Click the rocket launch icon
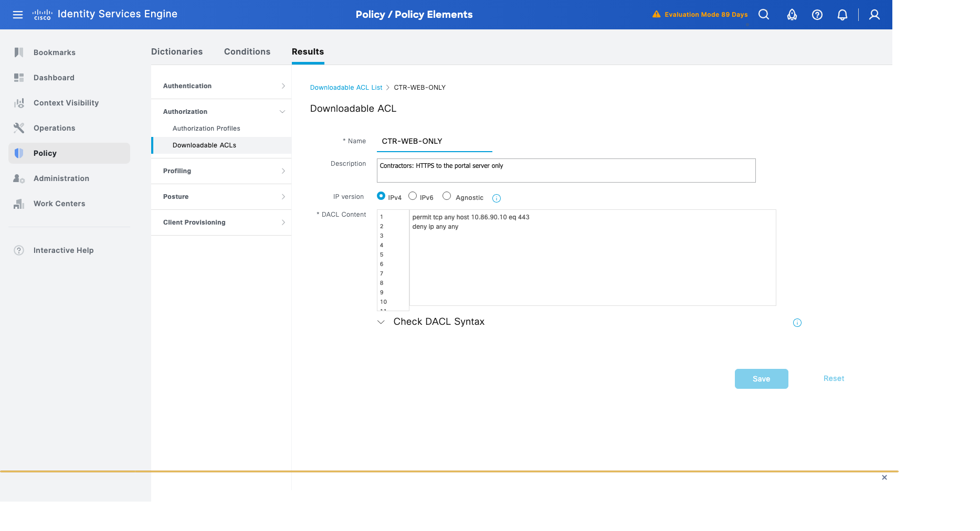This screenshot has width=980, height=531. coord(792,15)
